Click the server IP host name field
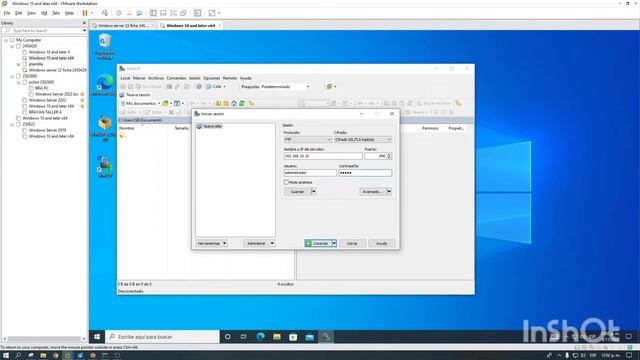The height and width of the screenshot is (360, 640). tap(323, 156)
